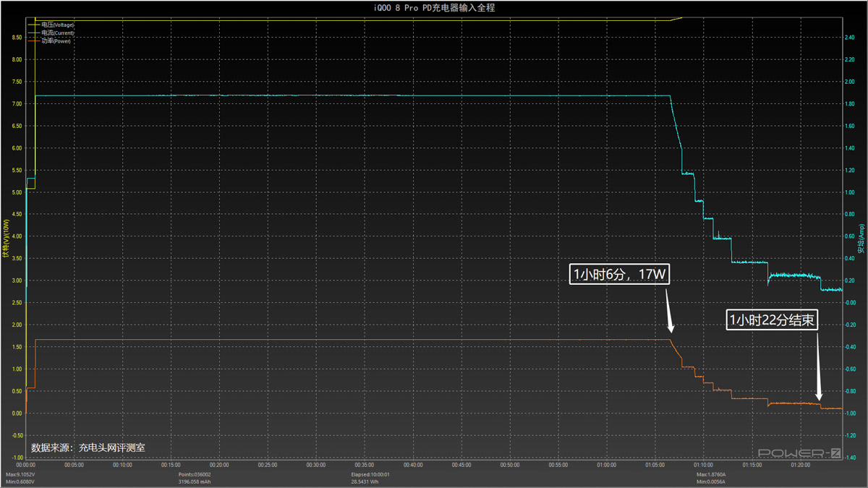
Task: Click the cyan Current legend line swatch
Action: 33,33
